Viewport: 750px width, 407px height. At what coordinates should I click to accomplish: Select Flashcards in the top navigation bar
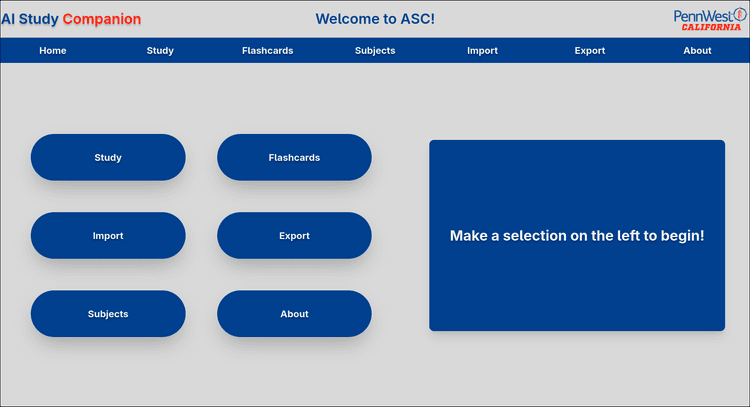pos(267,51)
